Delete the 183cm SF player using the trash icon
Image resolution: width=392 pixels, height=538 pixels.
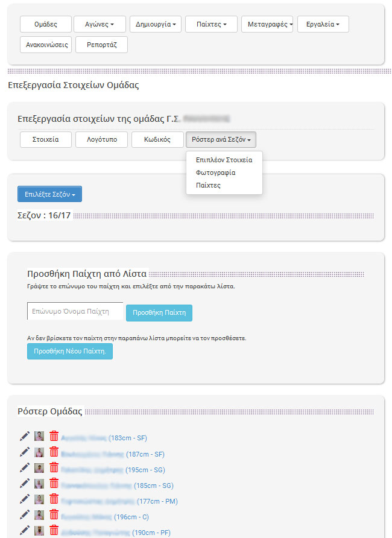point(54,436)
